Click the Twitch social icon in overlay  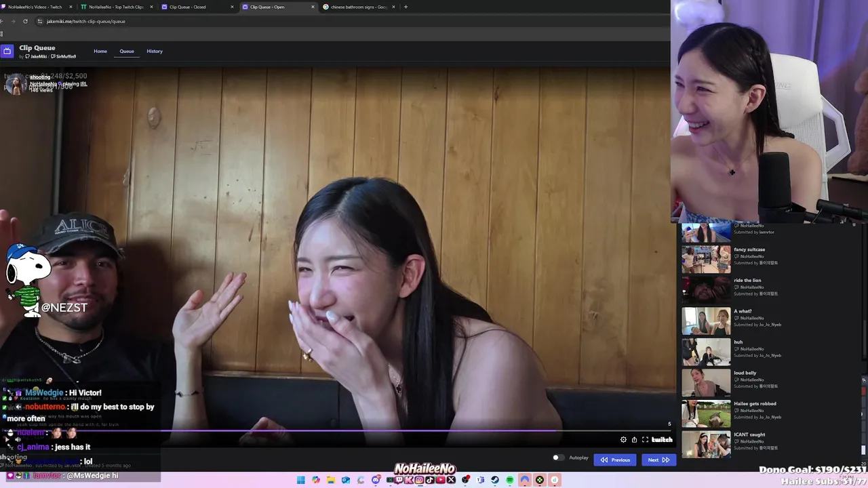click(399, 480)
